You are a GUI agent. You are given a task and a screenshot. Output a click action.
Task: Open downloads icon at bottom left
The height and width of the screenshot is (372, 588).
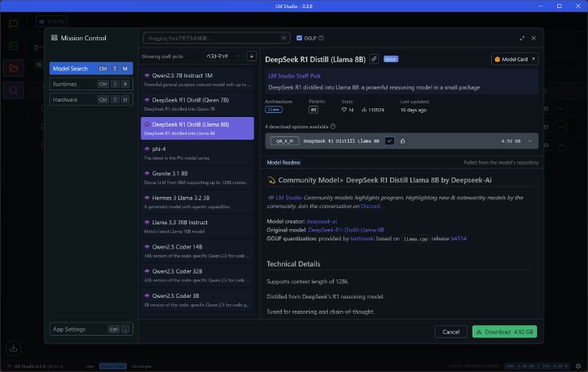pyautogui.click(x=13, y=348)
